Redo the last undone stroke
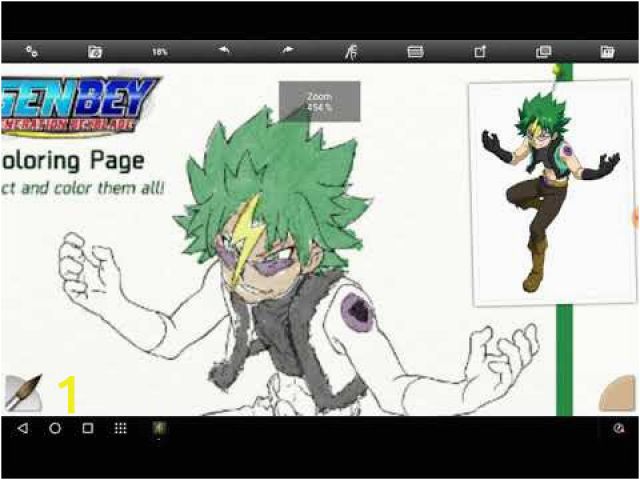 288,50
